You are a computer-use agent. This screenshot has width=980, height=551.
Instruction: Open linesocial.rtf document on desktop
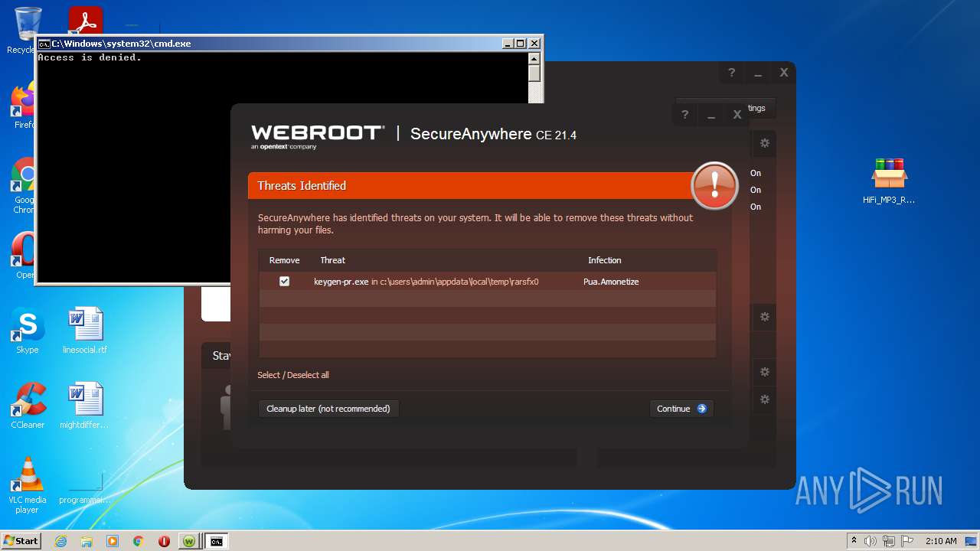(85, 331)
